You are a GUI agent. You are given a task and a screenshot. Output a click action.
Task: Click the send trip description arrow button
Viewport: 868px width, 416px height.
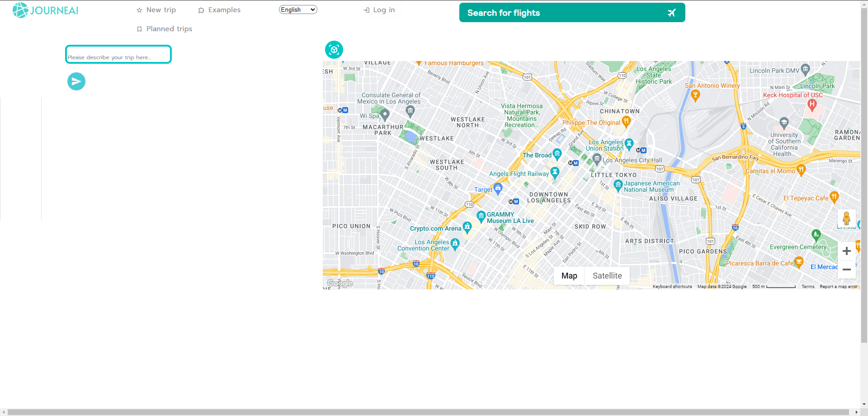(x=76, y=81)
